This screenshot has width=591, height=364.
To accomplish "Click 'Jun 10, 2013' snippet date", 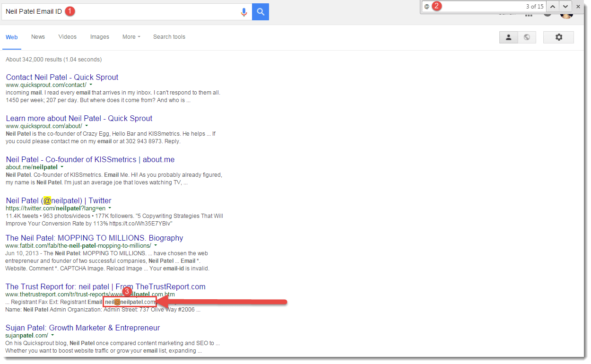I will (23, 253).
